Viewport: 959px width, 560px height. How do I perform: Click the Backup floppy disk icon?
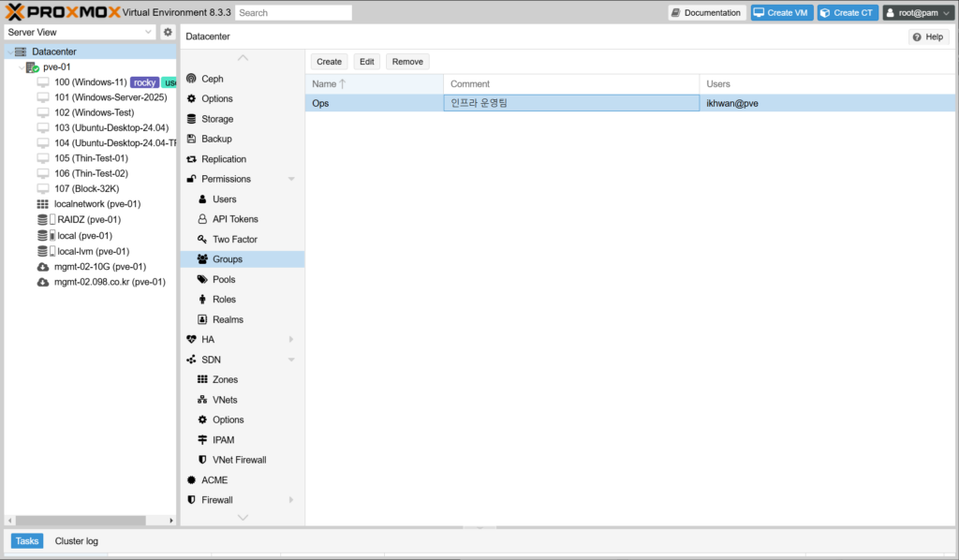coord(192,139)
